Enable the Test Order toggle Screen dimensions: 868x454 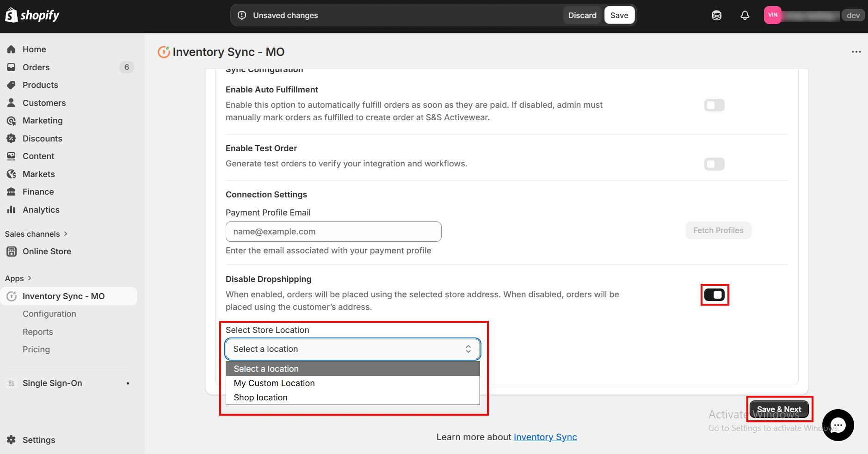(714, 164)
